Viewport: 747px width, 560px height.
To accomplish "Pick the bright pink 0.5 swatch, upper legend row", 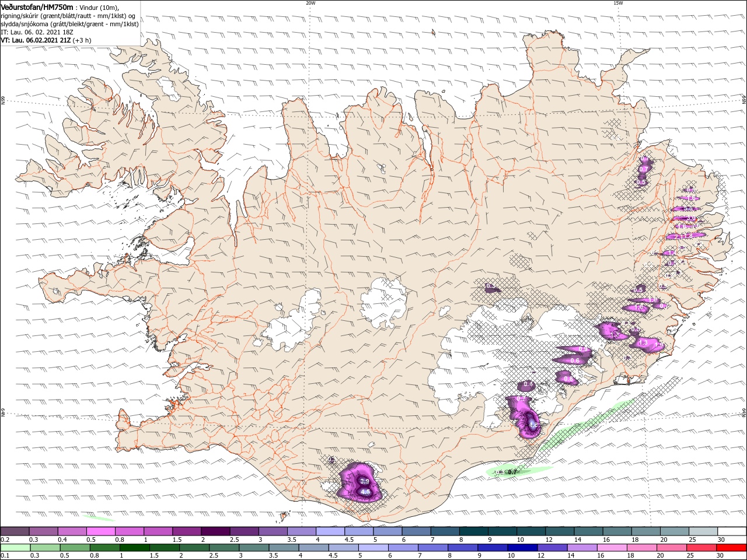I will 100,531.
